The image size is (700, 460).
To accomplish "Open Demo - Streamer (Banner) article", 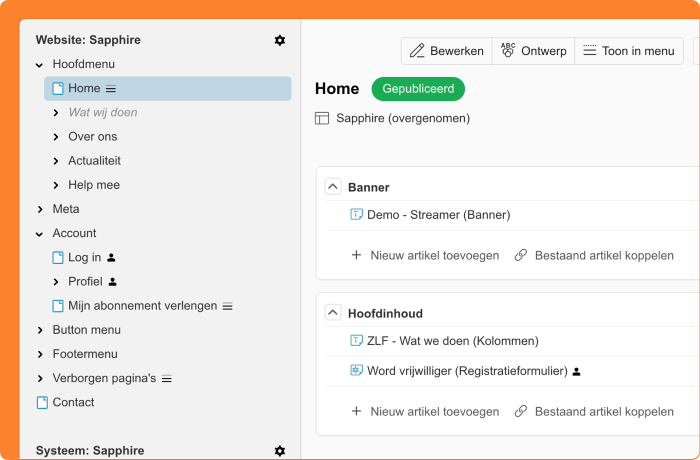I will click(438, 215).
